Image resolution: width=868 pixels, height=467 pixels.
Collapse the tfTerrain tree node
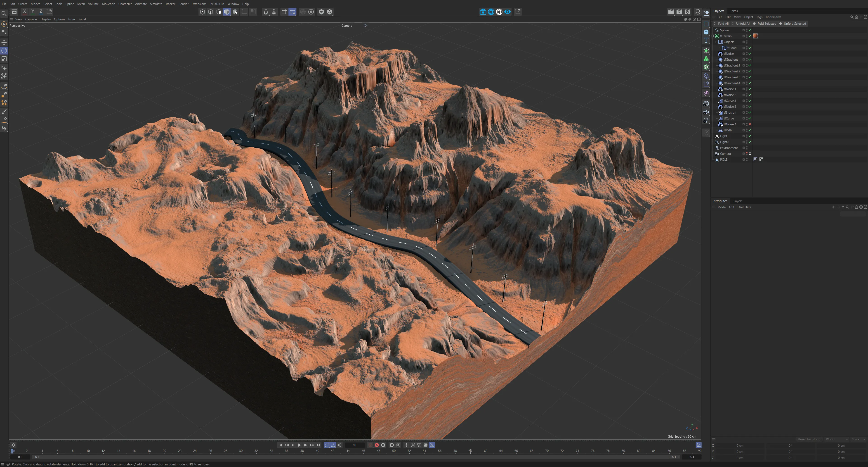(x=713, y=36)
